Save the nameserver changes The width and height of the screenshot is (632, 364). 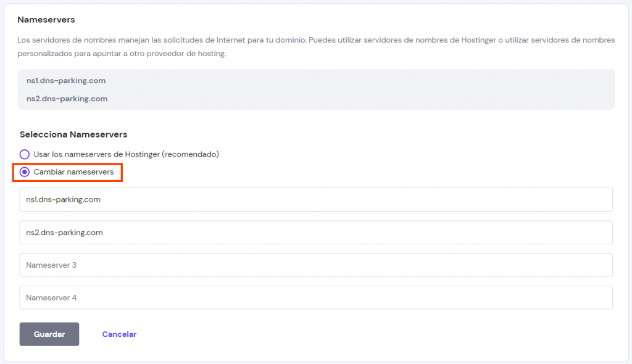pos(49,334)
